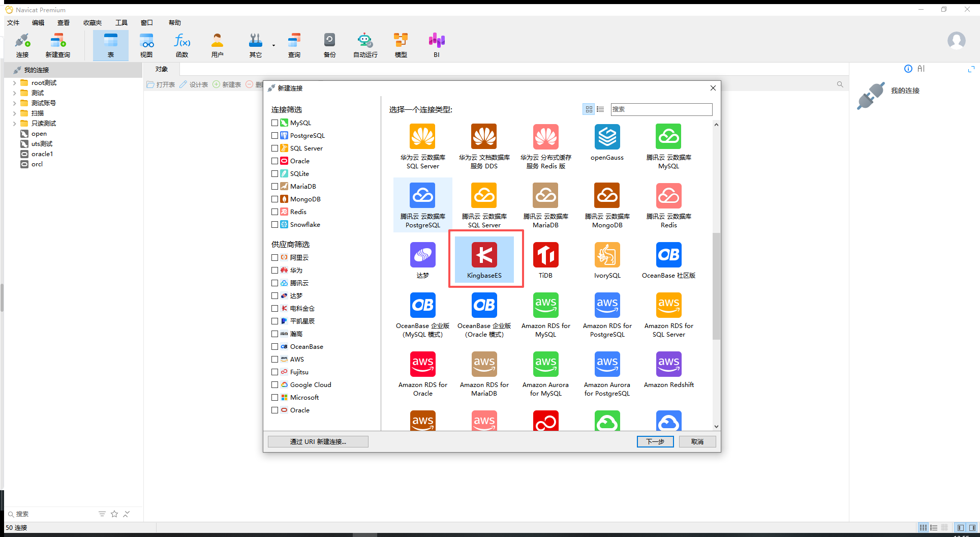Image resolution: width=980 pixels, height=537 pixels.
Task: Select 腾讯云 云数据库 PostgreSQL icon
Action: tap(422, 205)
